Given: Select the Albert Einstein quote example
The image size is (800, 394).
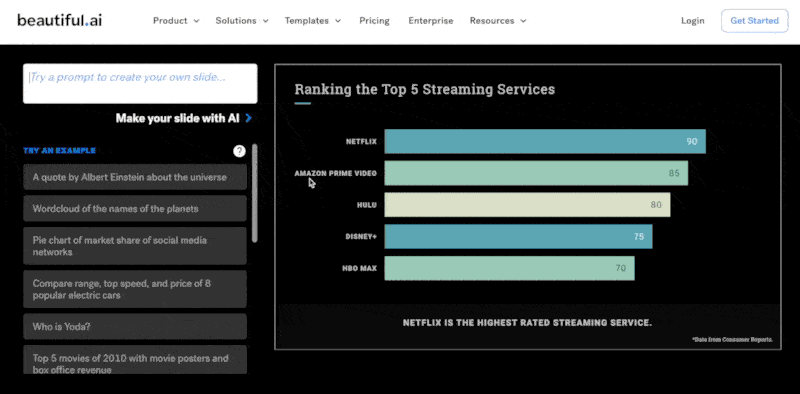Looking at the screenshot, I should click(135, 178).
